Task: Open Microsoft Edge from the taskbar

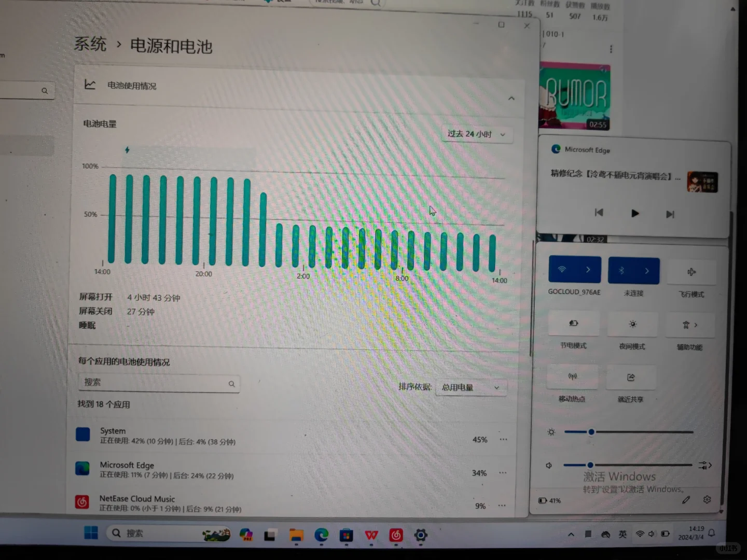Action: point(322,534)
